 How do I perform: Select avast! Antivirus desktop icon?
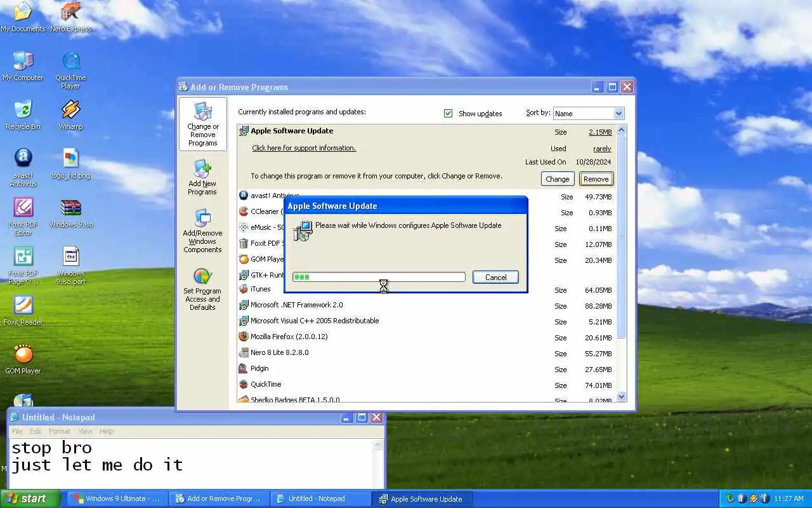click(x=23, y=168)
